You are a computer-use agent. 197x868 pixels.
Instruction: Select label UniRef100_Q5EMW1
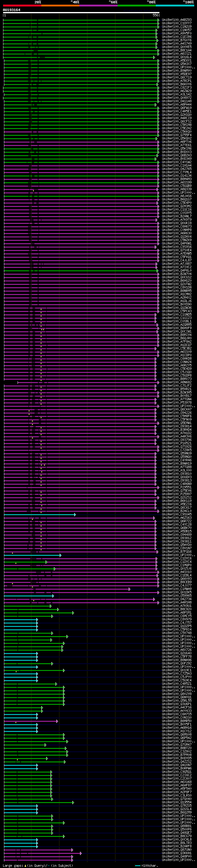(177, 423)
